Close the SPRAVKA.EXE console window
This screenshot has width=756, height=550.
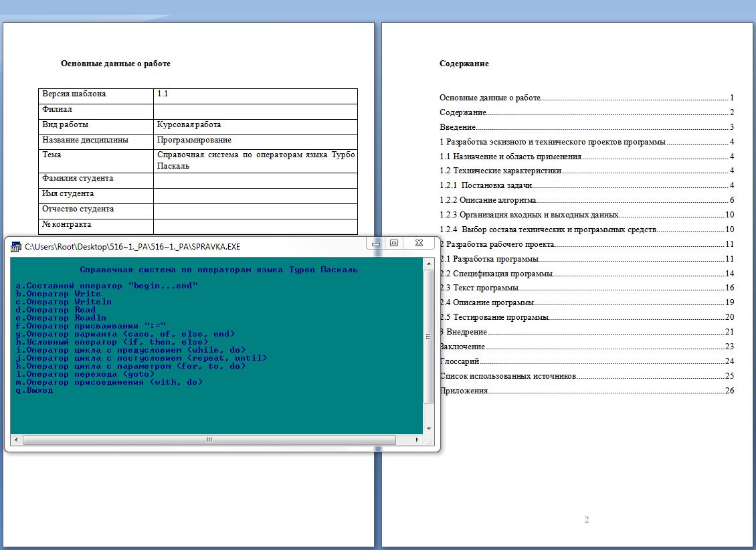point(419,244)
